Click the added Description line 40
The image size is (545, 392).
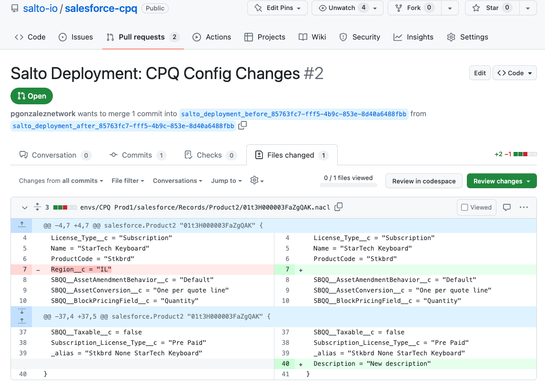(405, 364)
